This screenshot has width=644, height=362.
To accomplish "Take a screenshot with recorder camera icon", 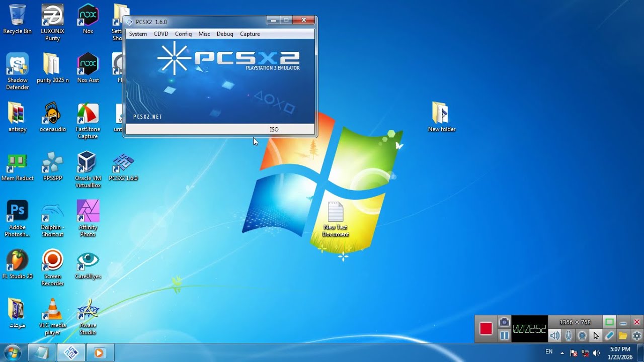I will pos(504,322).
